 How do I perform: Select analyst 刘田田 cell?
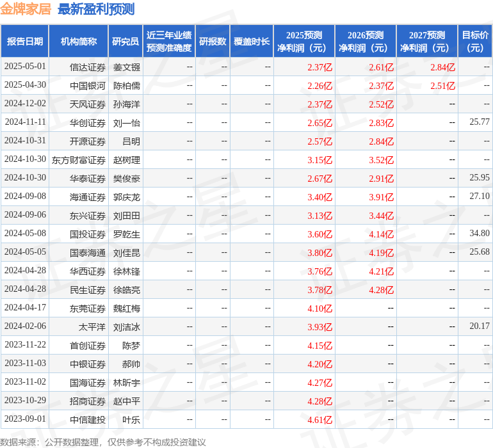pos(127,216)
